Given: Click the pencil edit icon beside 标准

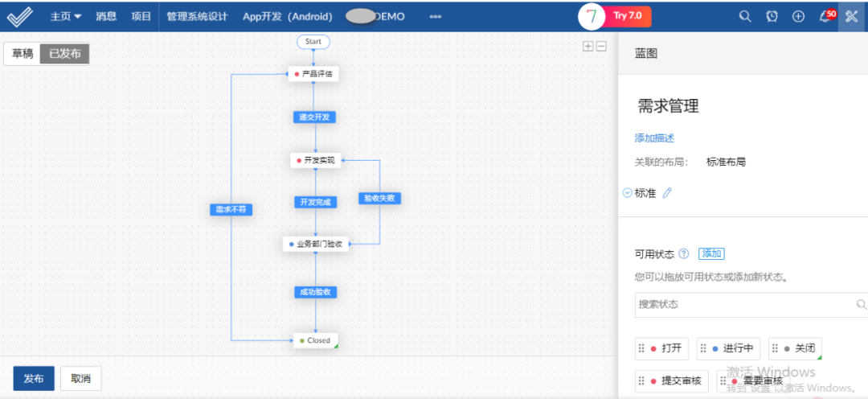Looking at the screenshot, I should point(667,193).
